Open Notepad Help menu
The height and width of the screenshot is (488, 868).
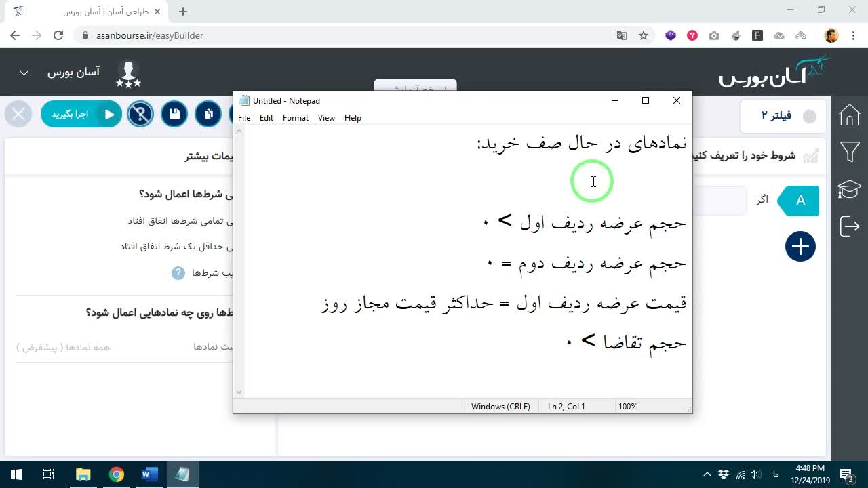tap(353, 118)
